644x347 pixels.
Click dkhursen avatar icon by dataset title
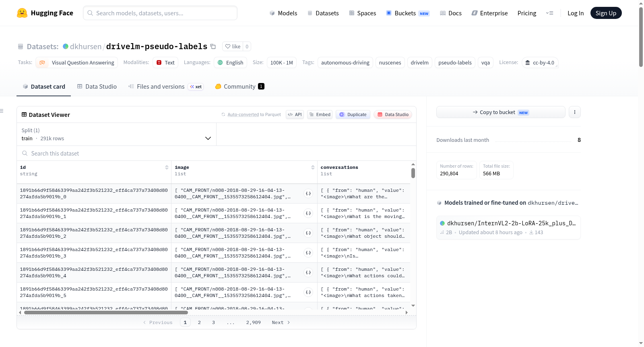tap(66, 46)
